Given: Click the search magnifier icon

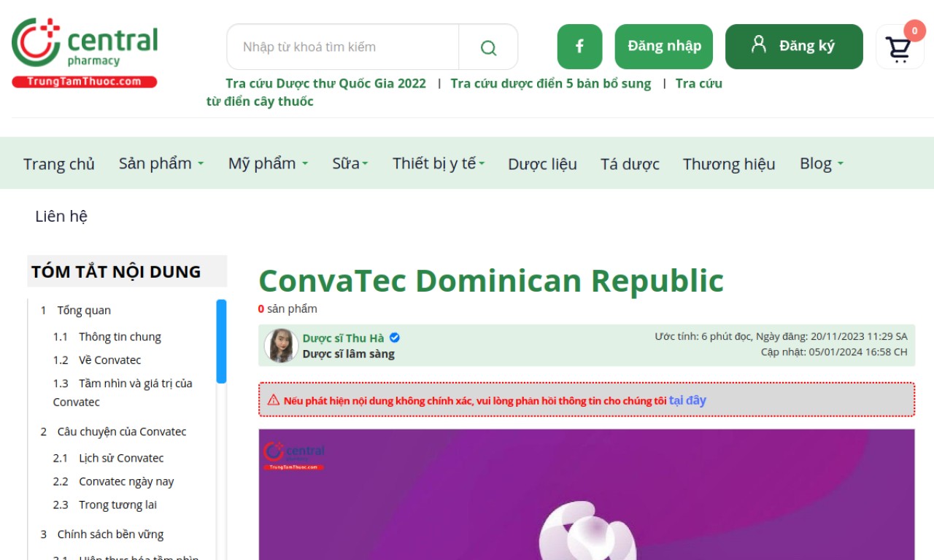Looking at the screenshot, I should pos(488,47).
